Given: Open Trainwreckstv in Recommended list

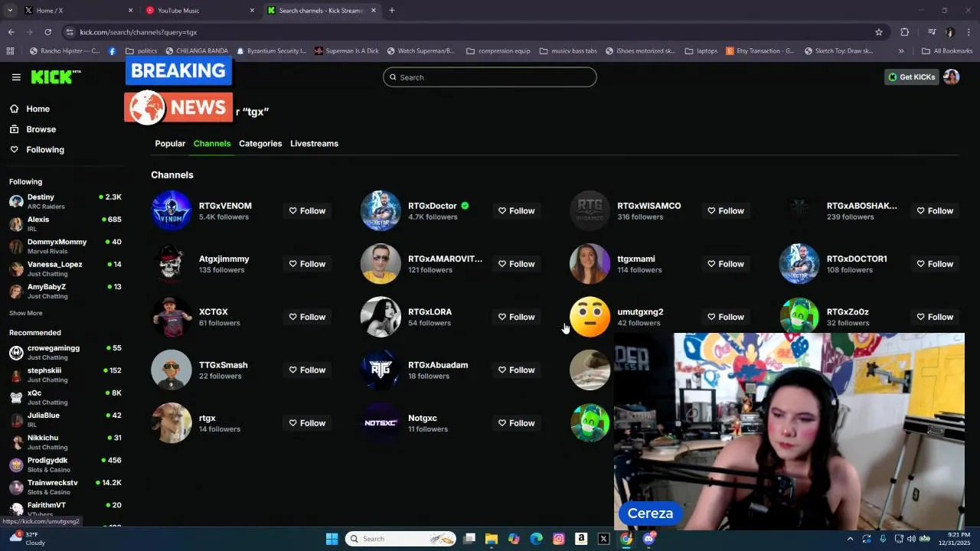Looking at the screenshot, I should pos(65,487).
